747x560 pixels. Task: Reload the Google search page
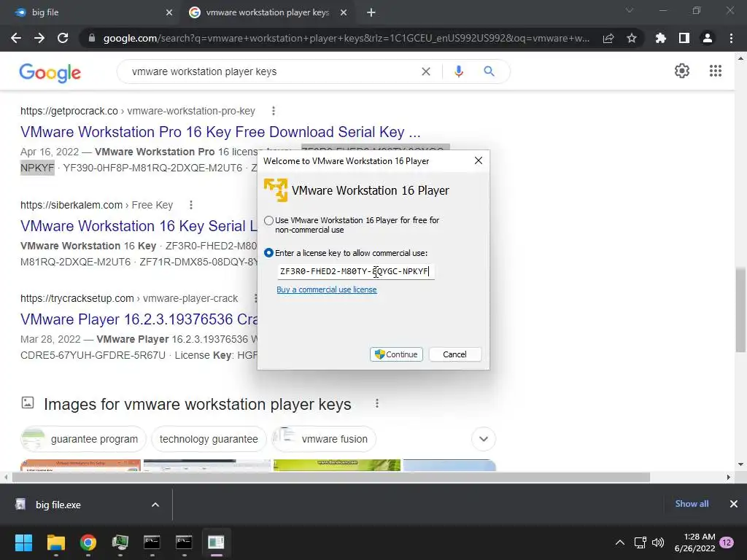click(x=63, y=38)
